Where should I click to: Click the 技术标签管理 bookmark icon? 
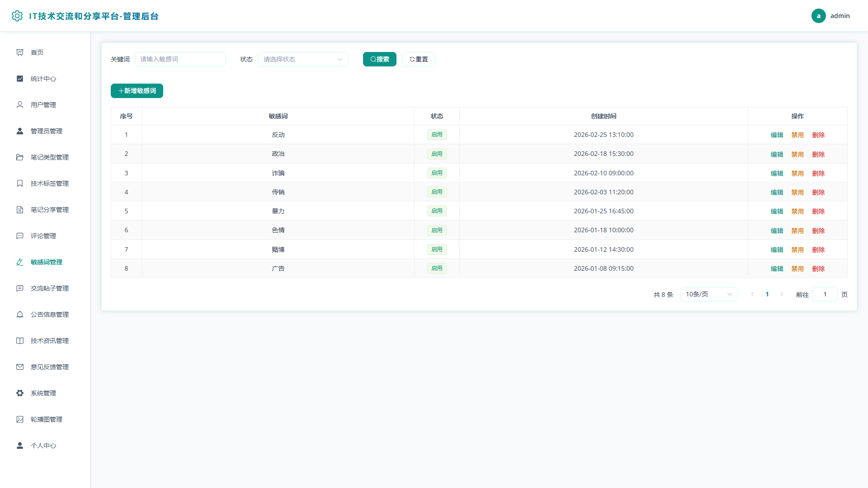pos(20,183)
